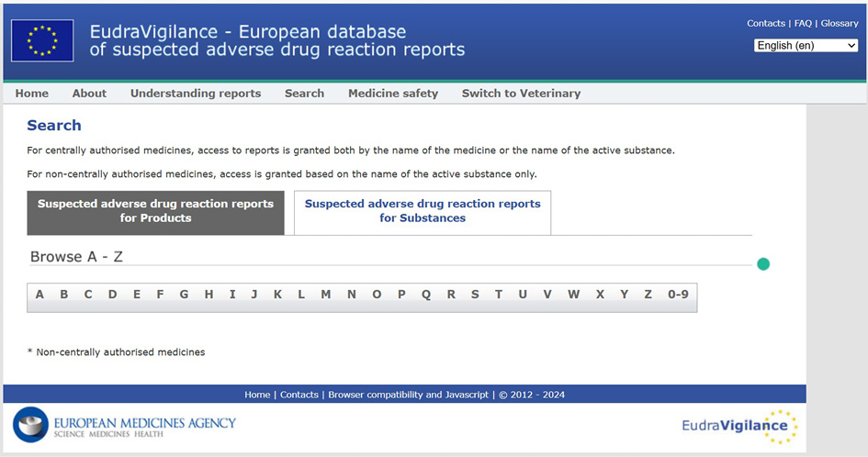Browse products starting with 0-9
The image size is (868, 457).
tap(678, 295)
